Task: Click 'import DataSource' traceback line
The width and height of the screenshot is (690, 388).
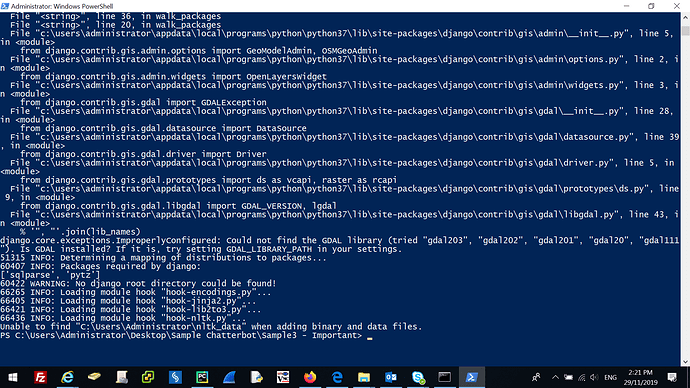Action: (163, 128)
